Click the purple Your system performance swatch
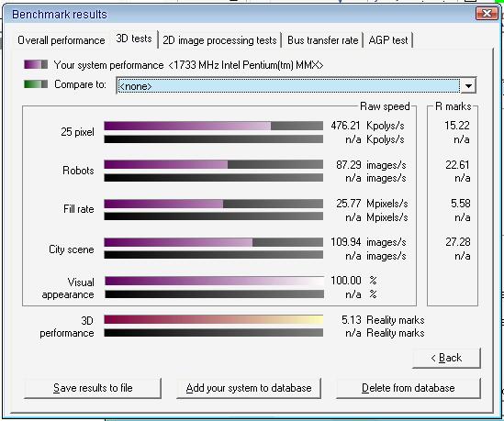504x421 pixels. (36, 64)
